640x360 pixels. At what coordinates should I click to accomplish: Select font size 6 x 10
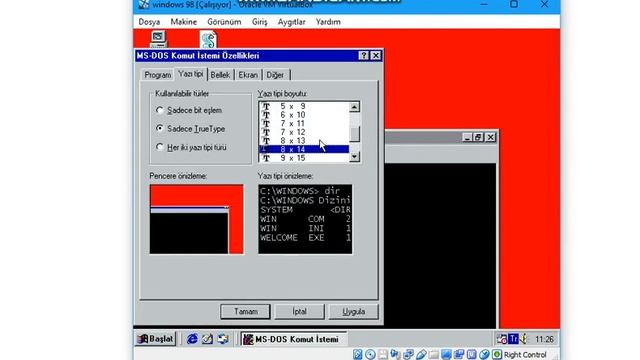tap(304, 115)
